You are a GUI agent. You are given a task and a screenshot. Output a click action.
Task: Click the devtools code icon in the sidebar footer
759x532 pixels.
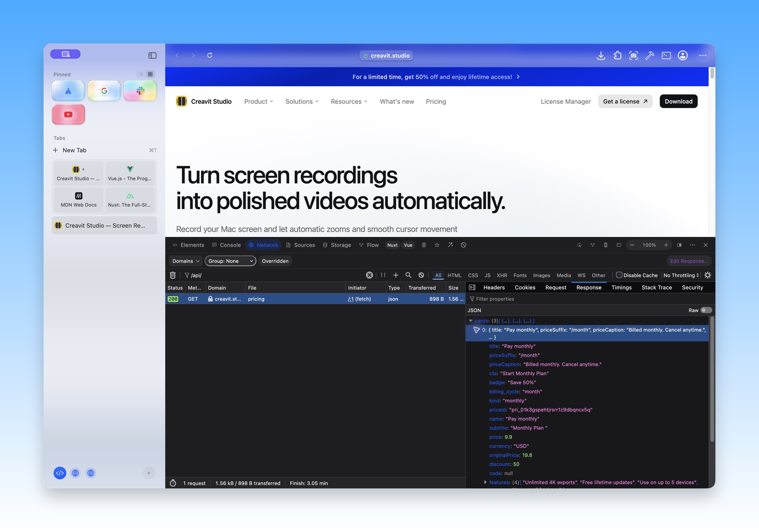coord(60,473)
